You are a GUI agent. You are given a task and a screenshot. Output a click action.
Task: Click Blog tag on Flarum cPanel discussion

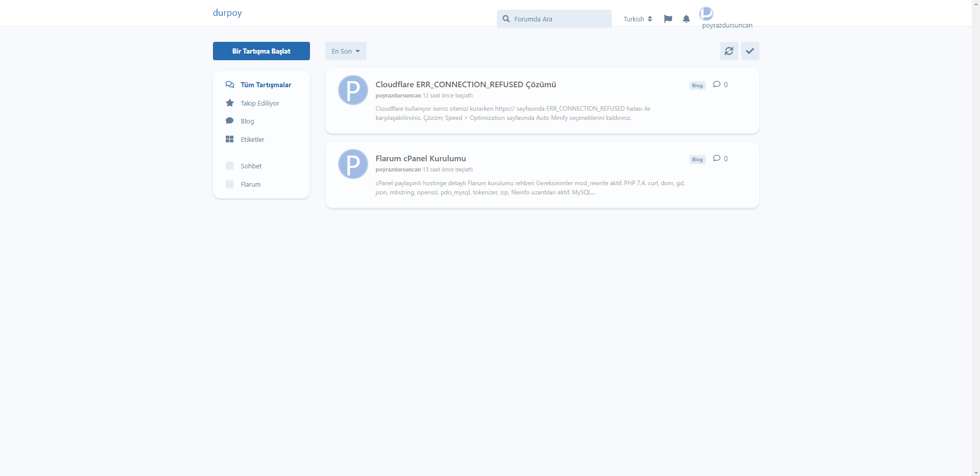click(697, 159)
